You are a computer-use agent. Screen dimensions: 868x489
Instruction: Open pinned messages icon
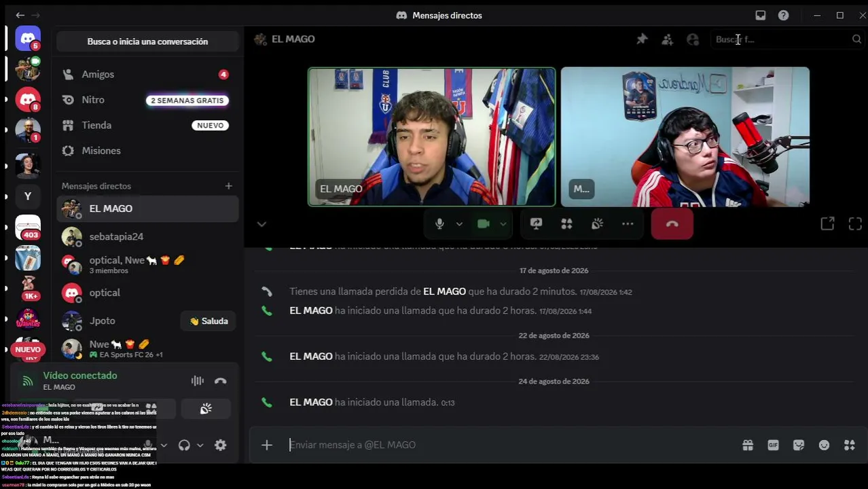pos(642,39)
